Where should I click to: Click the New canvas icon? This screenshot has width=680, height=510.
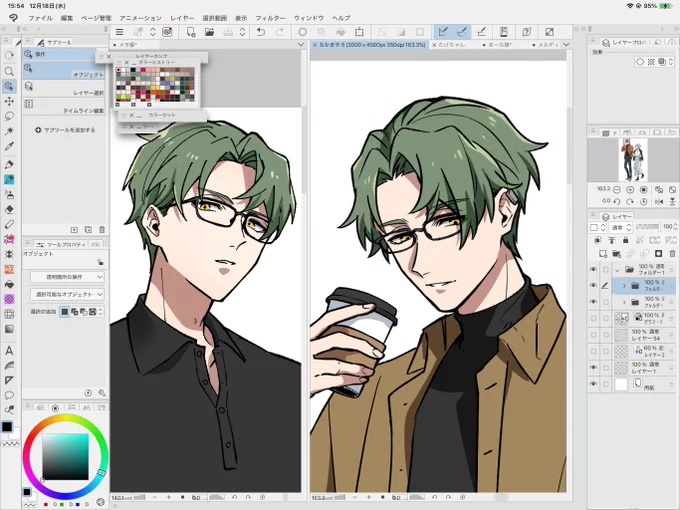pos(191,32)
